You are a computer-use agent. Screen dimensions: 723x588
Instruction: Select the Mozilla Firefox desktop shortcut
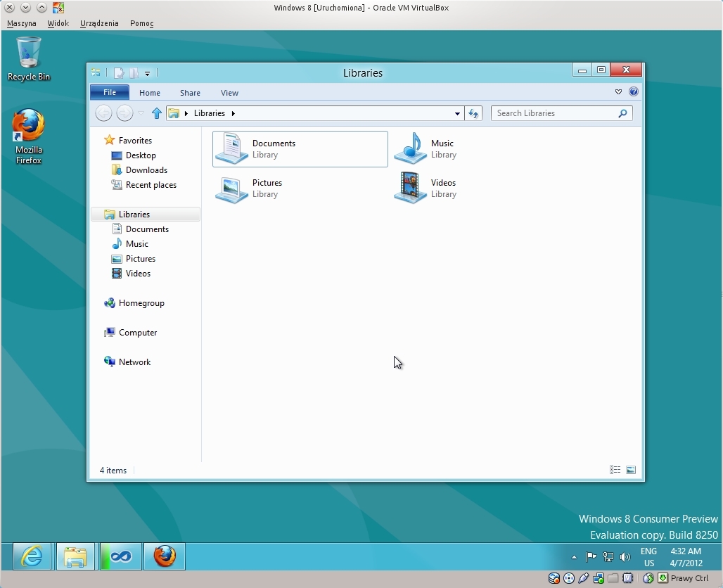29,136
